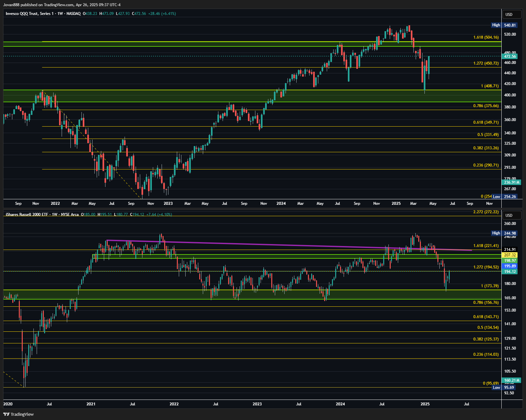Click the 2024 marker on QQQ time axis

pyautogui.click(x=281, y=204)
